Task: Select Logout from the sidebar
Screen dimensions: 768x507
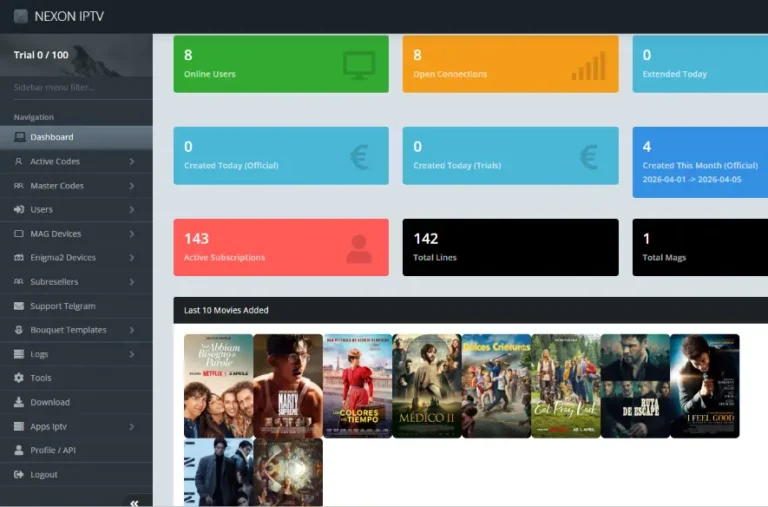Action: pos(76,474)
